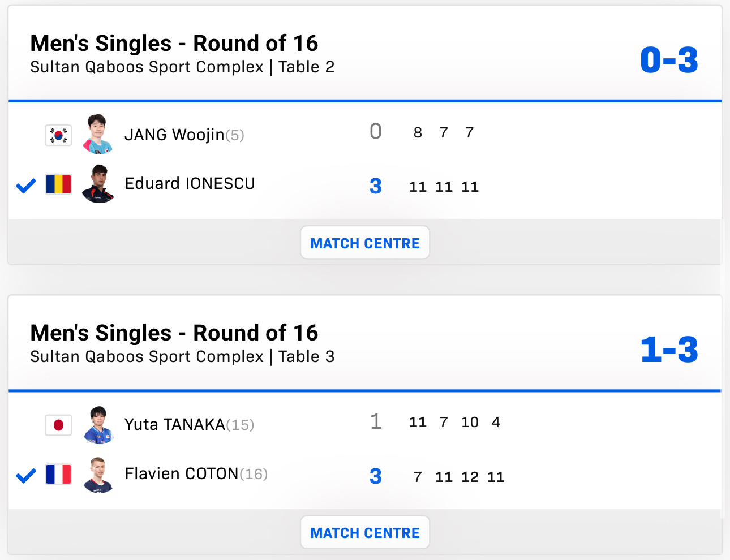Click the South Korea flag icon
Image resolution: width=730 pixels, height=560 pixels.
pyautogui.click(x=58, y=135)
